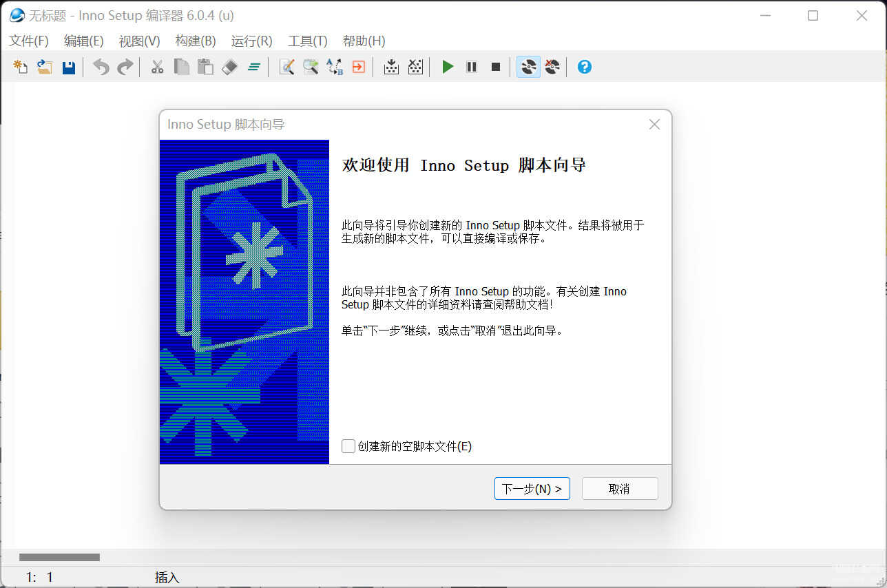The height and width of the screenshot is (588, 887).
Task: Click the 下一步(N) > button
Action: coord(532,489)
